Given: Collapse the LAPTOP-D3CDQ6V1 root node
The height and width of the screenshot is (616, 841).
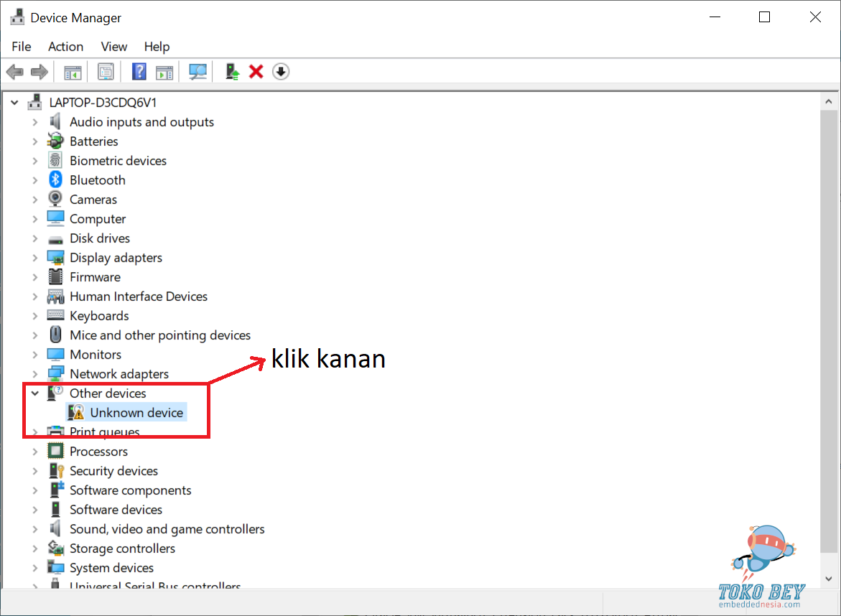Looking at the screenshot, I should pyautogui.click(x=14, y=103).
